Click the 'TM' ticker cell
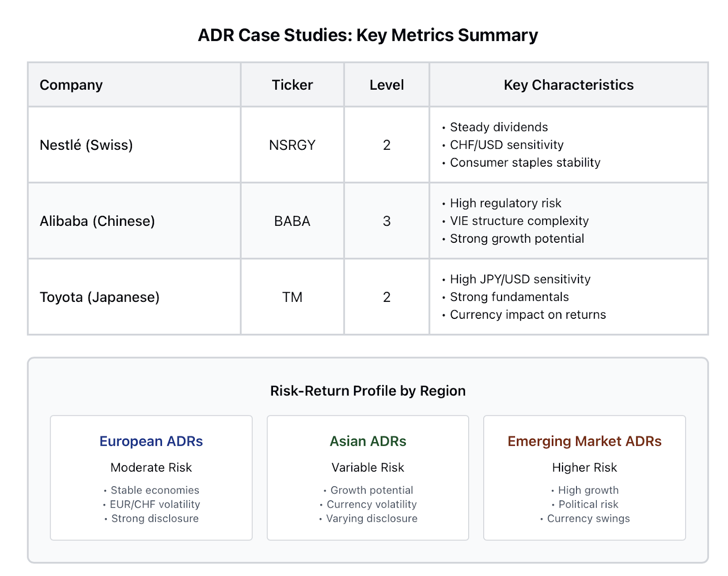This screenshot has height=576, width=728. click(x=292, y=297)
